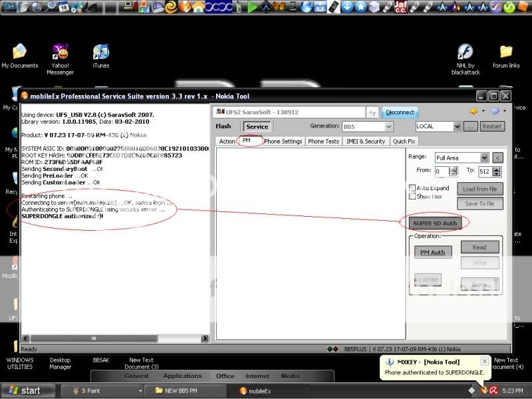The width and height of the screenshot is (532, 399).
Task: Select the Internet dock category
Action: (257, 376)
